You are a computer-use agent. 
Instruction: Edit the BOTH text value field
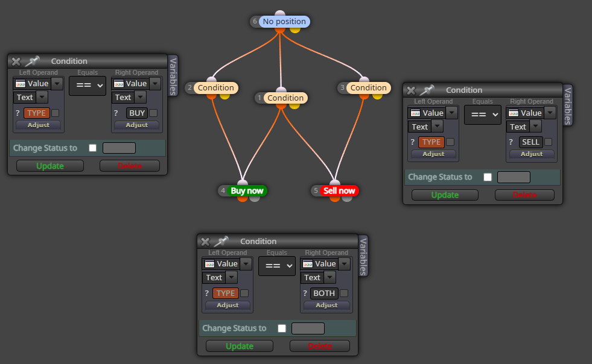pyautogui.click(x=324, y=293)
